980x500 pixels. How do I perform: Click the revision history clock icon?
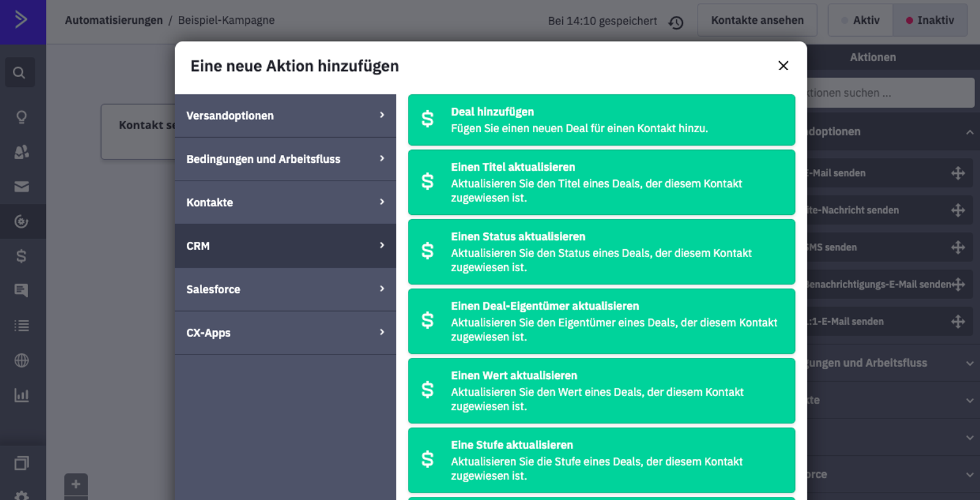coord(676,23)
